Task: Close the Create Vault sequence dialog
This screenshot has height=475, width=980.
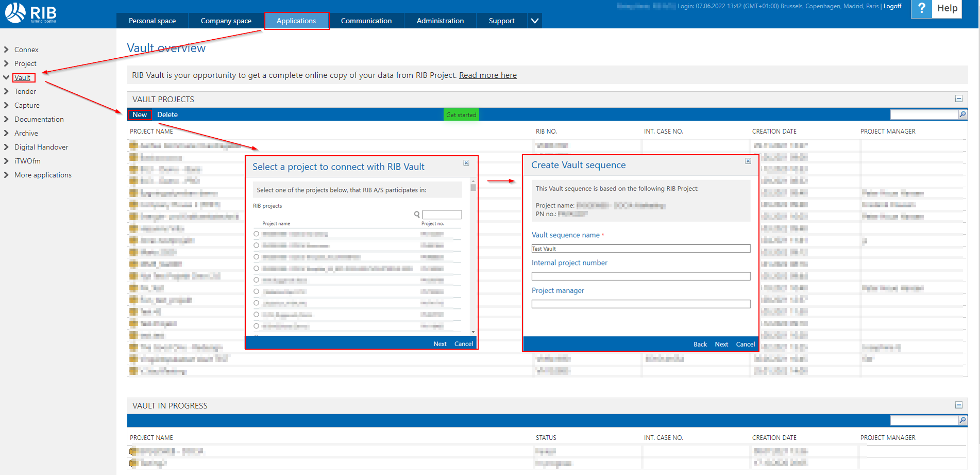Action: coord(748,161)
